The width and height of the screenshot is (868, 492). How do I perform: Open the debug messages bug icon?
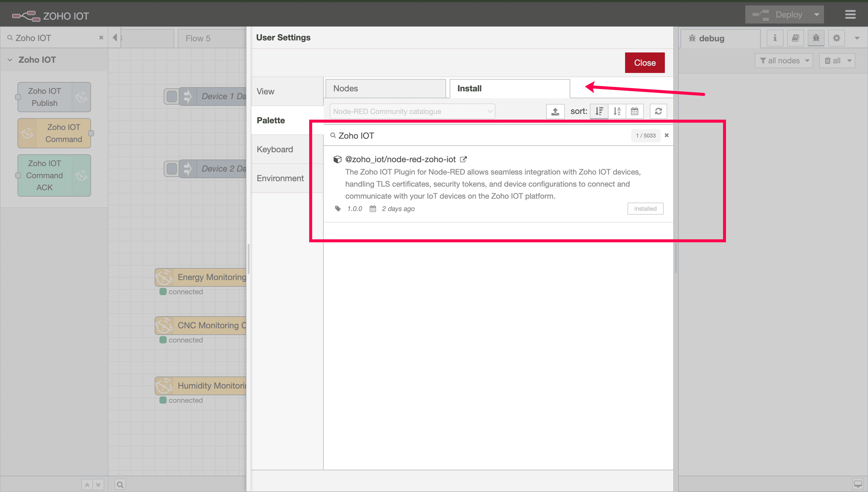click(816, 38)
